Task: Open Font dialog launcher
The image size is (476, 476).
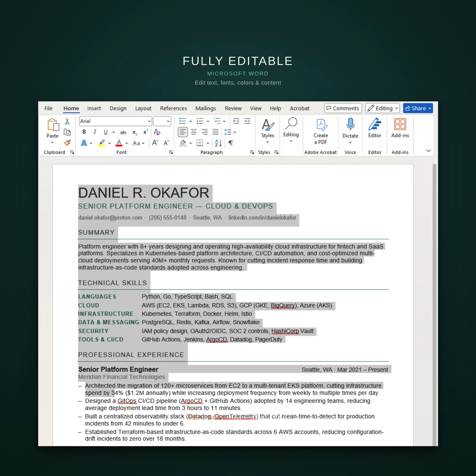Action: click(171, 152)
